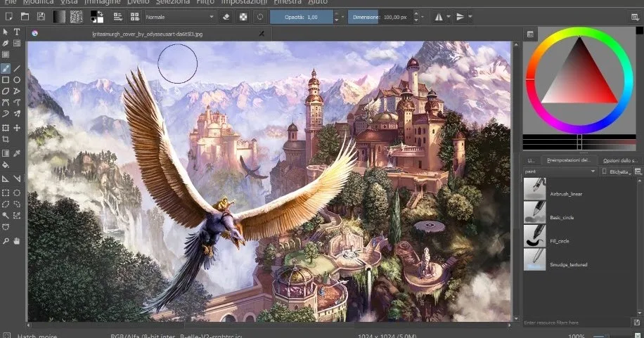Click the Open file folder icon

pos(25,17)
